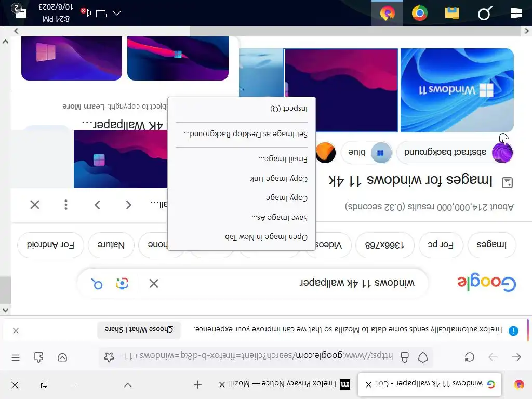532x399 pixels.
Task: Click the Firefox taskbar icon
Action: coord(387,13)
